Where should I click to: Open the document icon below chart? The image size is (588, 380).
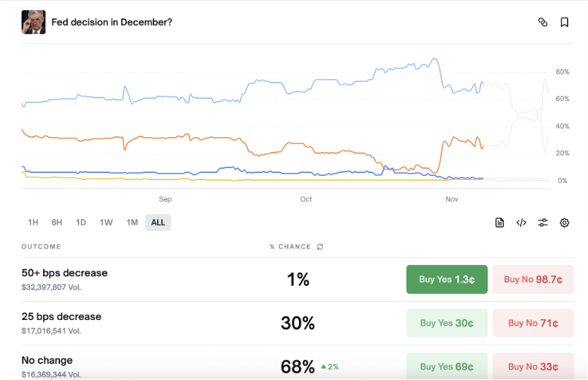500,222
